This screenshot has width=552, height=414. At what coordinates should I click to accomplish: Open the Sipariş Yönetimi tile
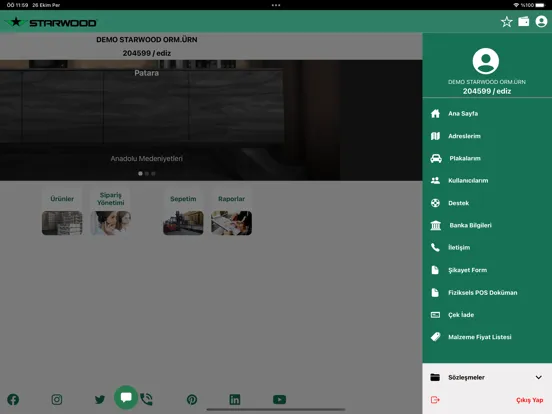click(111, 212)
